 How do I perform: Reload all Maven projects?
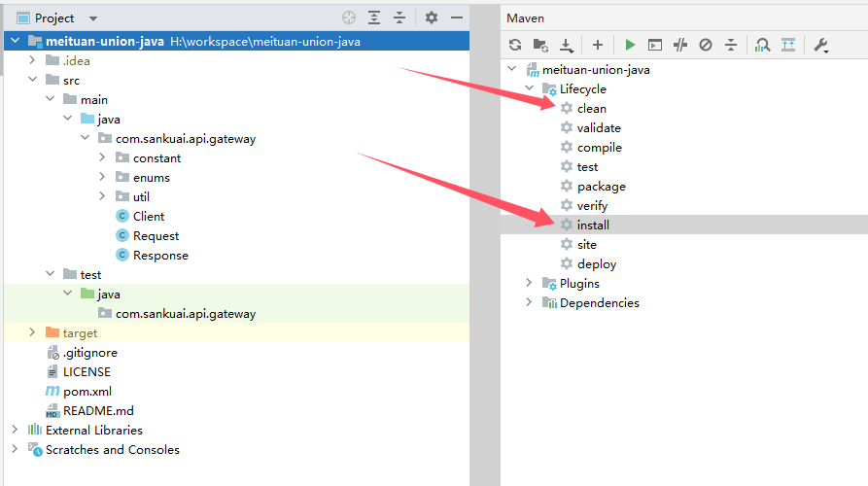click(515, 45)
